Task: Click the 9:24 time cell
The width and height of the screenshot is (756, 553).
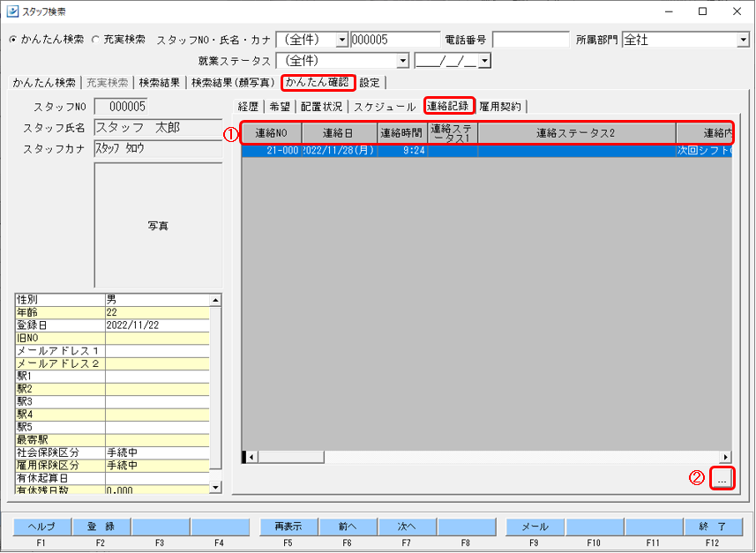Action: pyautogui.click(x=402, y=151)
